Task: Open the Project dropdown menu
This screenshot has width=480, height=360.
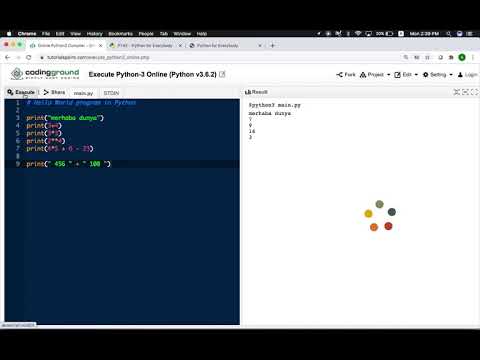Action: click(375, 75)
